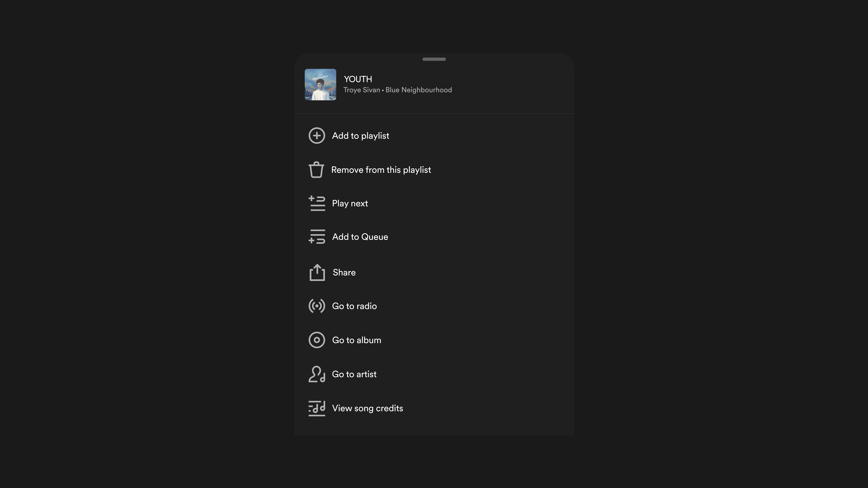Click the radio waves icon
Viewport: 868px width, 488px height.
317,306
